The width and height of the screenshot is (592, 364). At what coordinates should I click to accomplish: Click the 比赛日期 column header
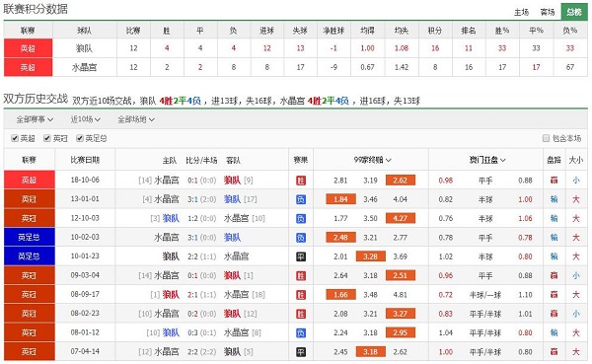coord(85,160)
